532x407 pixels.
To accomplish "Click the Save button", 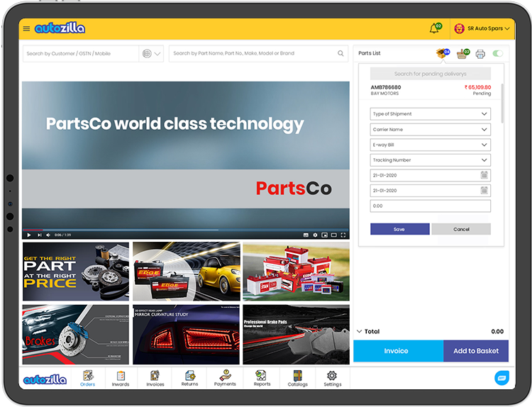I will tap(399, 229).
